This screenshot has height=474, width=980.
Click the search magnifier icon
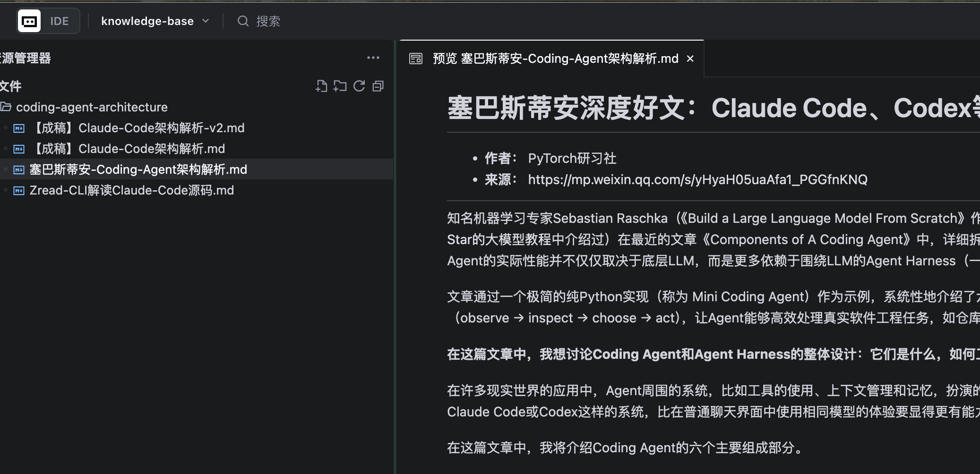point(243,21)
